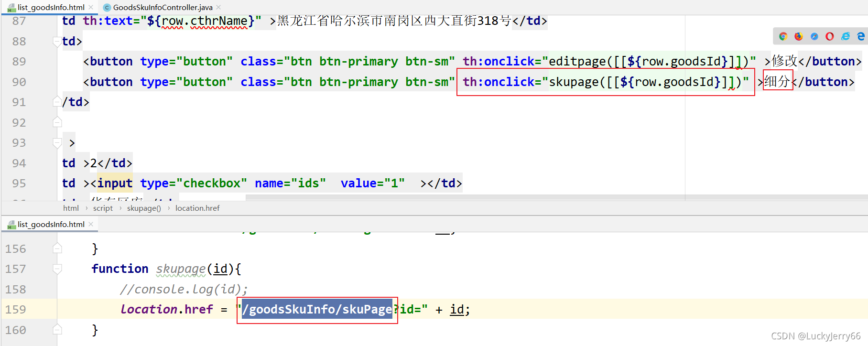Close the lower list_goodsInfo.html tab

pyautogui.click(x=91, y=224)
